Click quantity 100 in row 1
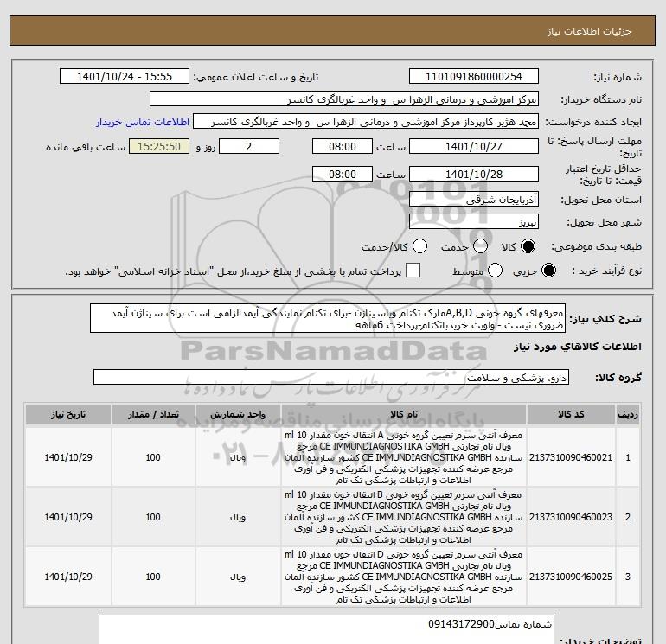This screenshot has width=666, height=644. (x=153, y=457)
